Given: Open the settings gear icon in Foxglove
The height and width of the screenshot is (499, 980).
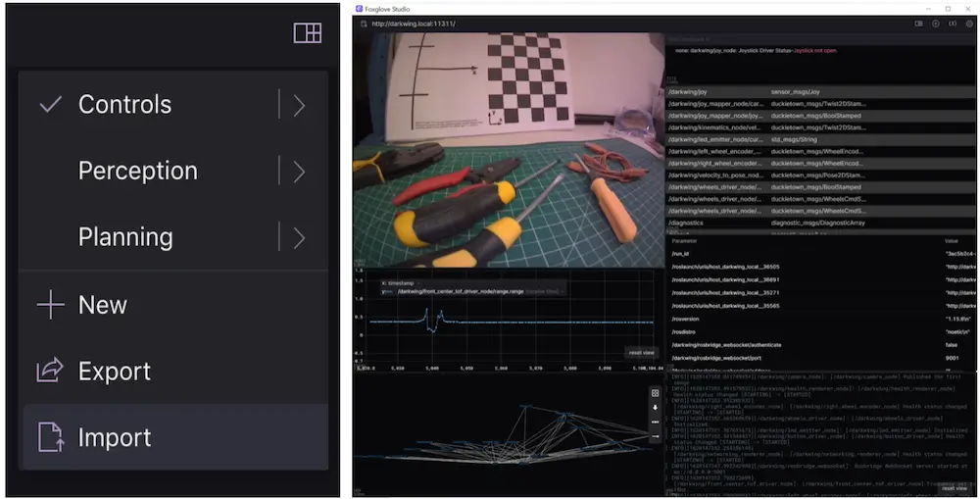Looking at the screenshot, I should pos(970,24).
